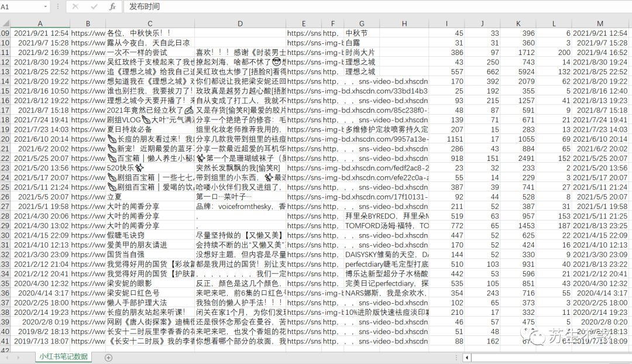Open the 小红书笔记数据 sheet tab
632x364 pixels.
click(x=63, y=357)
